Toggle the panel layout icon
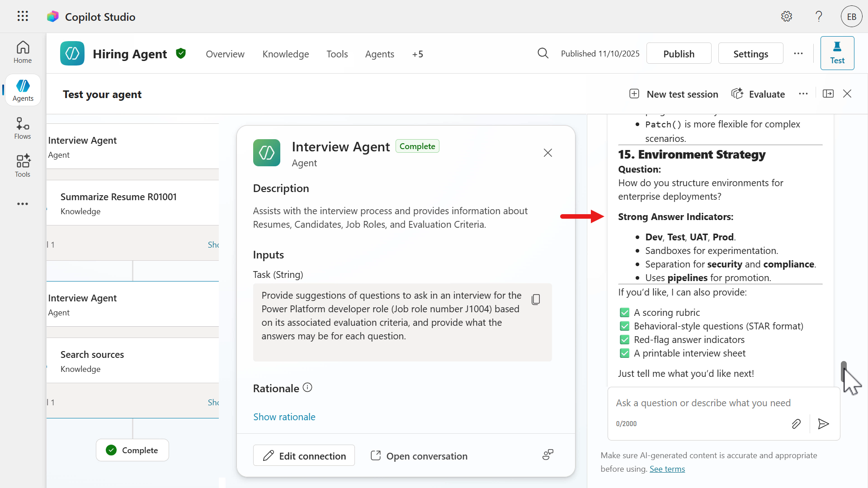This screenshot has width=868, height=488. point(828,94)
